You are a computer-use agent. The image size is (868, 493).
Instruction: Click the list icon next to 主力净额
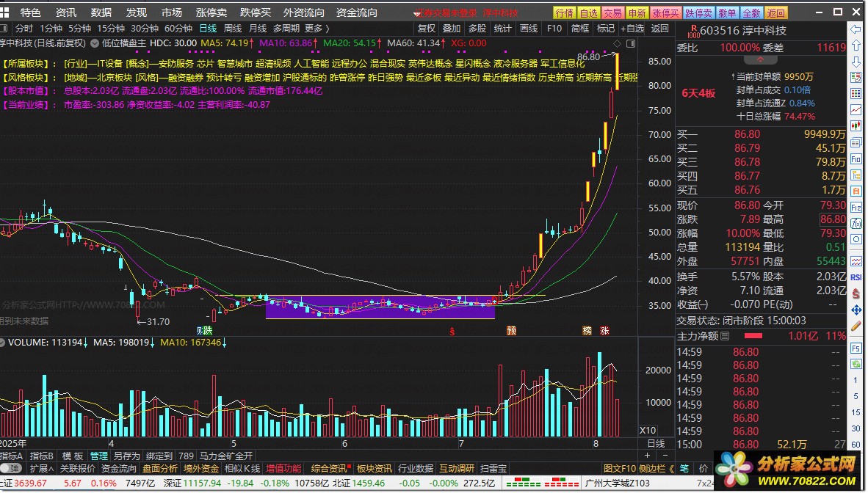click(726, 336)
